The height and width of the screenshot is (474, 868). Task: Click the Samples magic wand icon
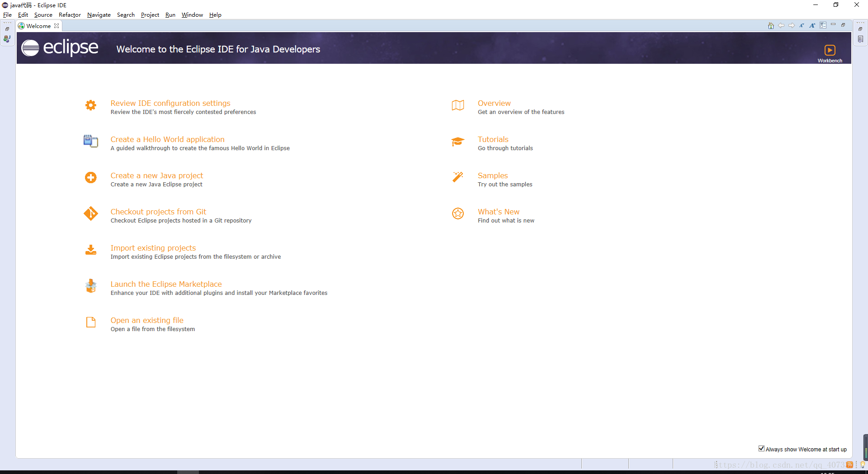(x=458, y=177)
